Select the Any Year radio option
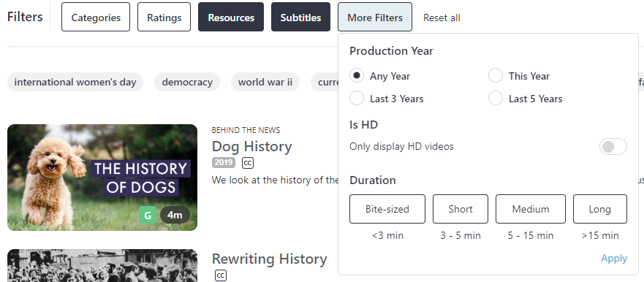Screen dimensions: 644x282 point(357,75)
